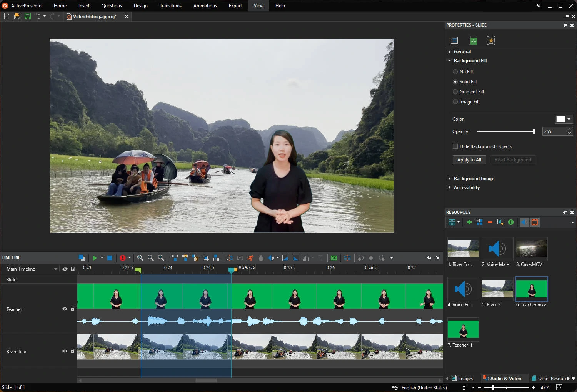
Task: Click the Crop range tool in timeline toolbar
Action: coord(206,258)
